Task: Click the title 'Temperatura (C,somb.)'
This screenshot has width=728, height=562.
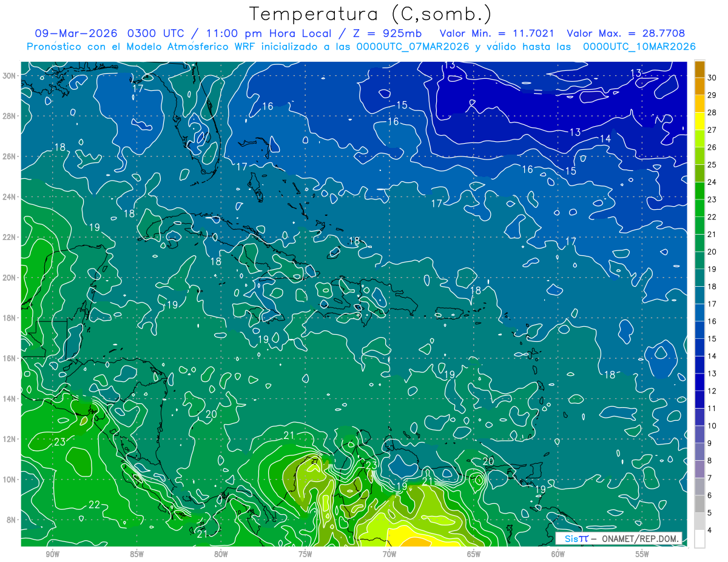Action: click(x=371, y=14)
